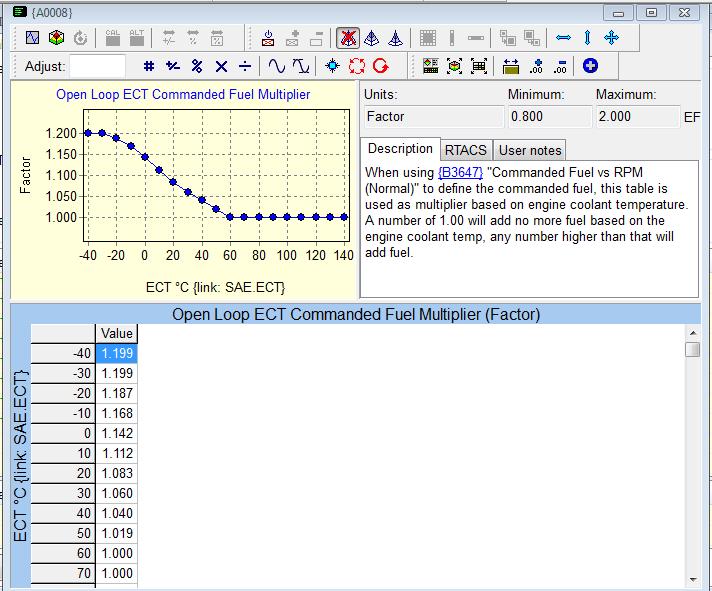Focus the Adjust value field
This screenshot has height=591, width=712.
coord(98,66)
